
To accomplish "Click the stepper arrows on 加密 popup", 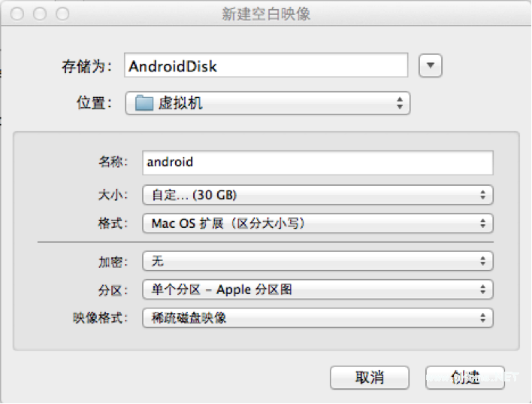I will point(483,261).
